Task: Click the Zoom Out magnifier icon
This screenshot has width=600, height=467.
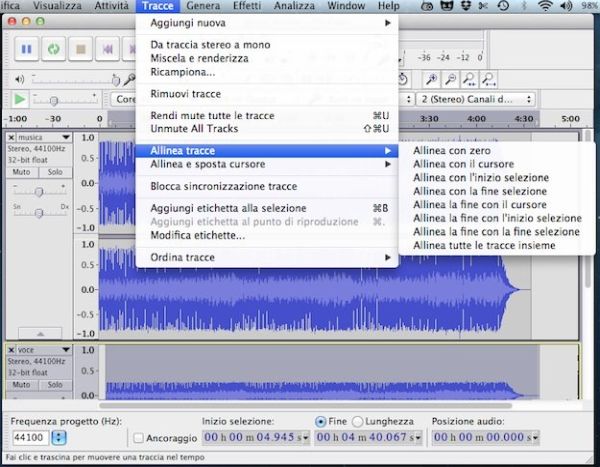Action: (451, 79)
